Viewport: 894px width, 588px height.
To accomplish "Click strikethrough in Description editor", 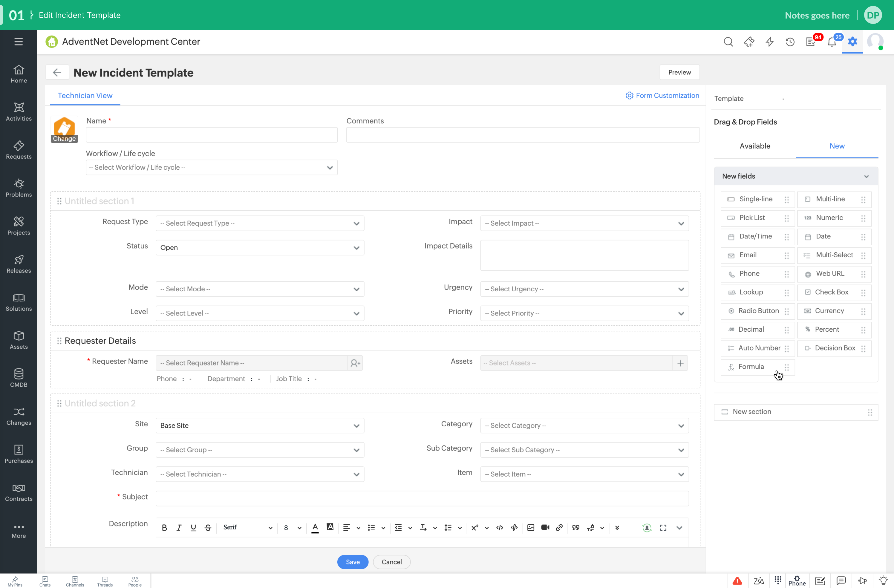I will 208,528.
